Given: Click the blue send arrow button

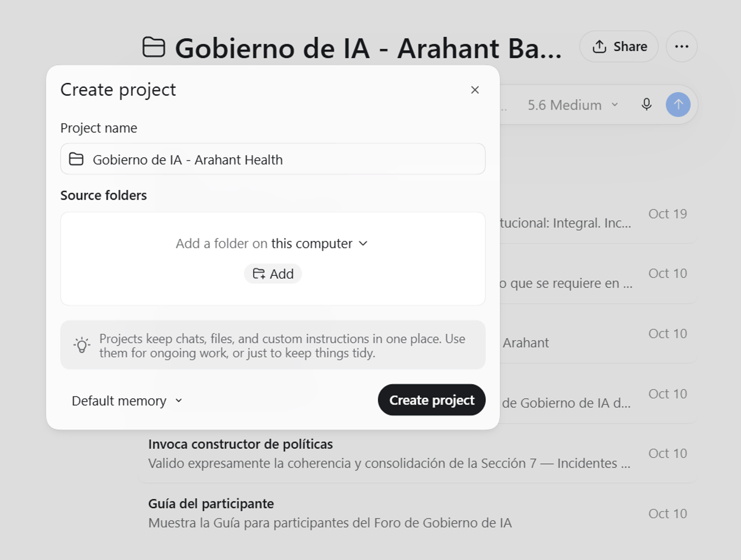Looking at the screenshot, I should 678,104.
